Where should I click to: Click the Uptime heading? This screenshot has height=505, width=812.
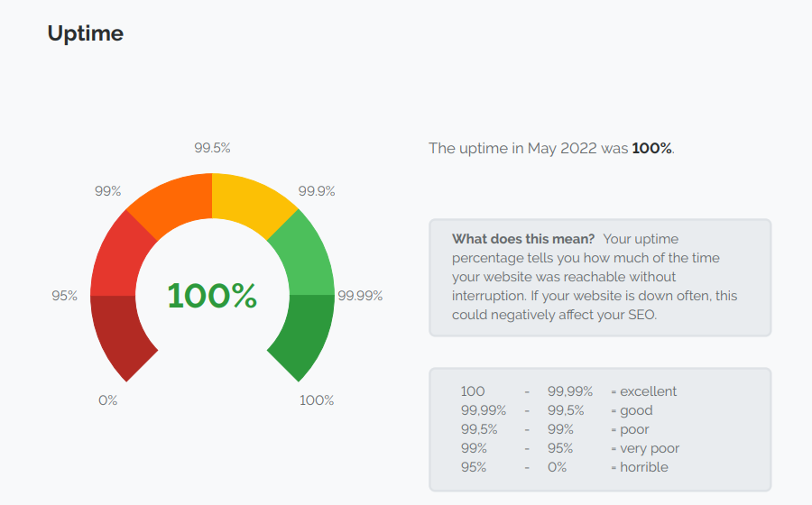pos(85,34)
